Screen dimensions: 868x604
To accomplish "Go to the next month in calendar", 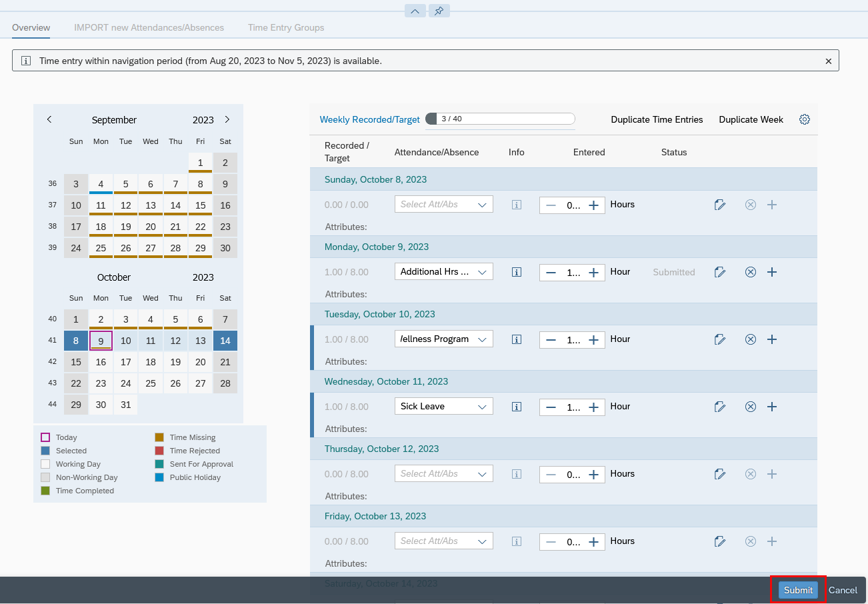I will tap(227, 119).
